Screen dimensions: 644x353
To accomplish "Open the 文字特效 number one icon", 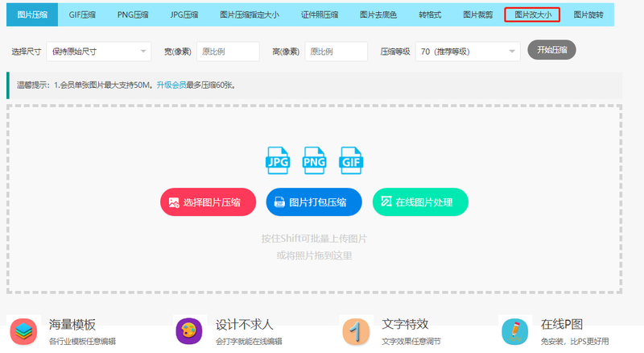I will pos(356,331).
